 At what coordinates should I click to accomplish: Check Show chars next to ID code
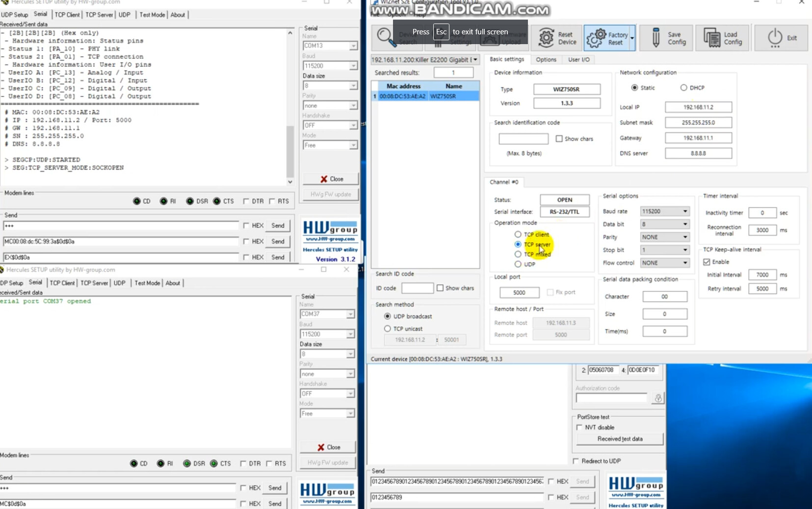[x=440, y=288]
